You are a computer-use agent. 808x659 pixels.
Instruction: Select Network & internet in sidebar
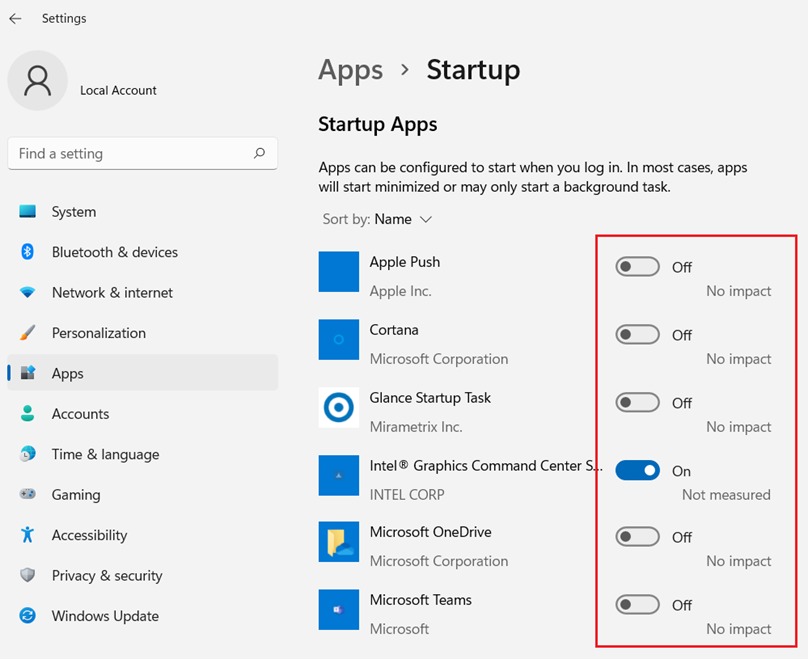(x=112, y=293)
